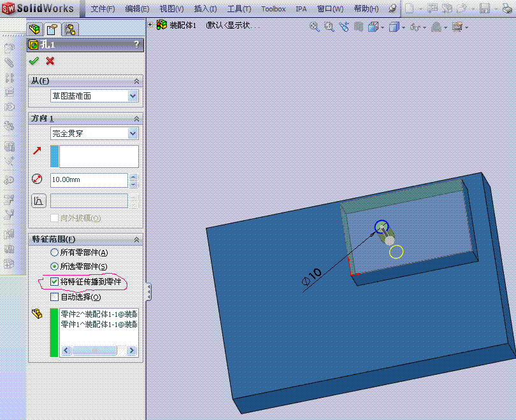Click the Section View icon
The height and width of the screenshot is (420, 516).
[x=359, y=27]
